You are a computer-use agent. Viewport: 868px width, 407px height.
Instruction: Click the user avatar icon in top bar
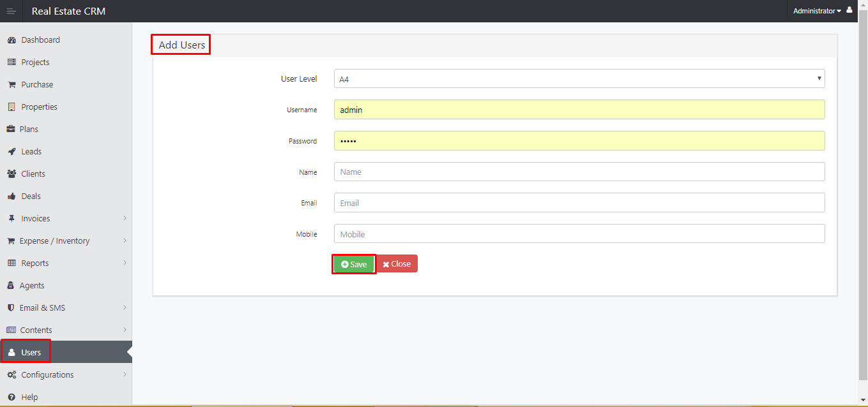point(849,10)
